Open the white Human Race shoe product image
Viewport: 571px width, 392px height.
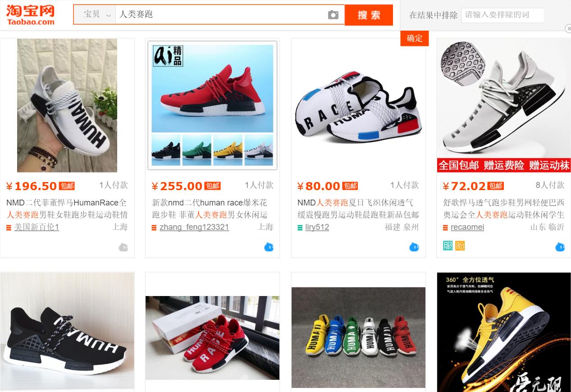tap(67, 105)
